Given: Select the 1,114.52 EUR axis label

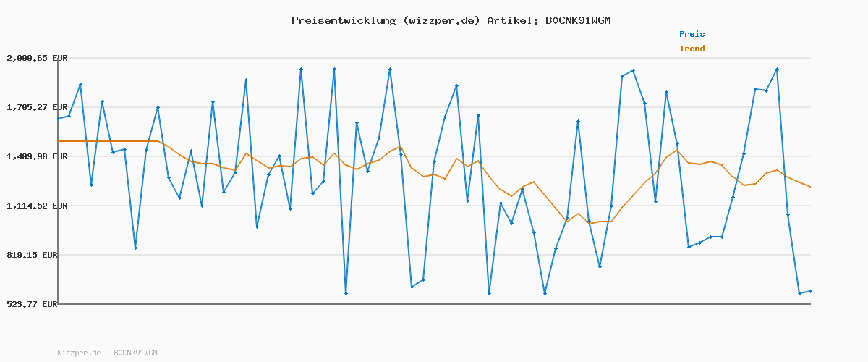Looking at the screenshot, I should 37,206.
